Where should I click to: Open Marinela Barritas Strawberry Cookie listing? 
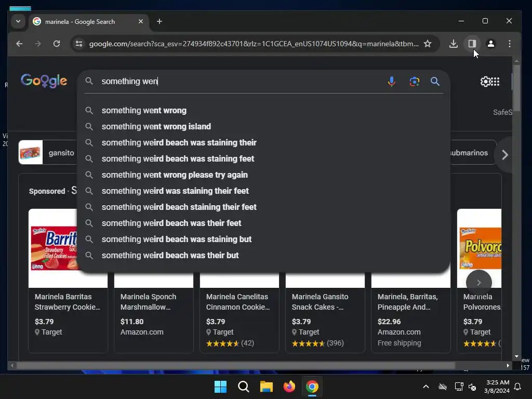pyautogui.click(x=67, y=302)
